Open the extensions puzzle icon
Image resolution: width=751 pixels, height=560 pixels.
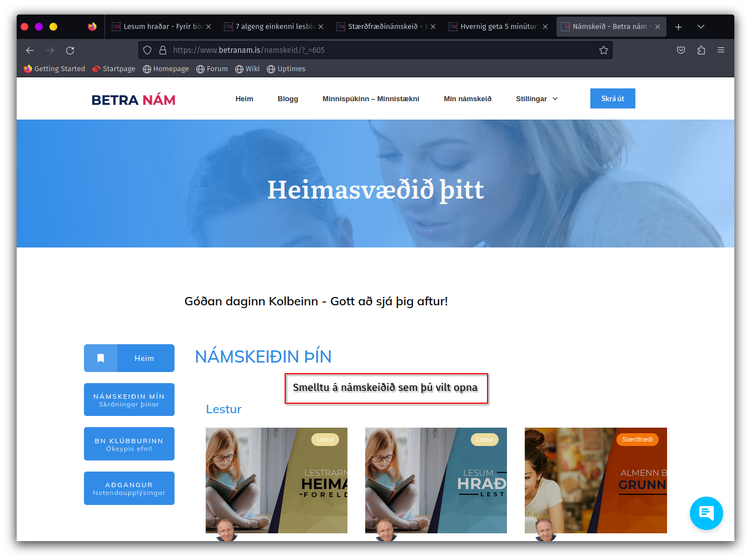701,50
